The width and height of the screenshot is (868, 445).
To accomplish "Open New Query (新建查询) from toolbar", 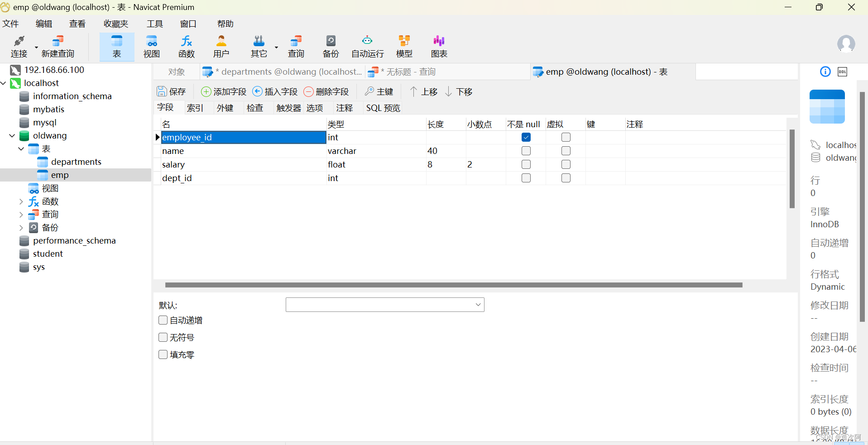I will (x=58, y=47).
